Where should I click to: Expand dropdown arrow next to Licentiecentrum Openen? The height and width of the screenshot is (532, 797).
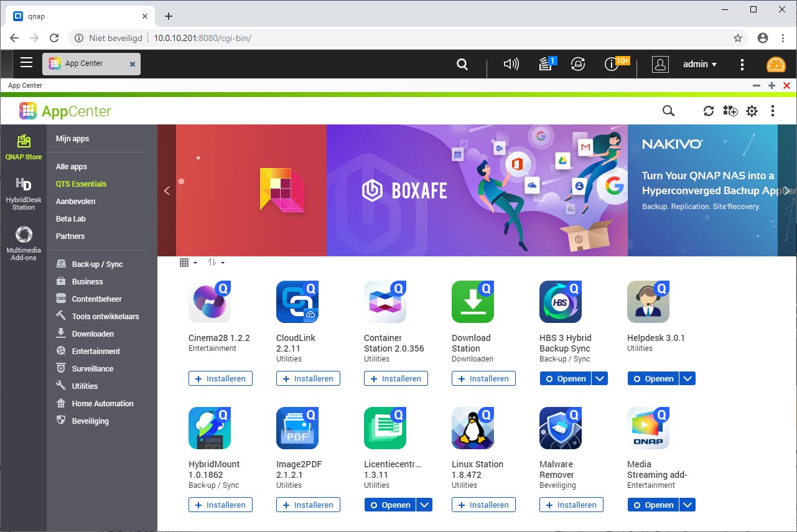coord(424,505)
